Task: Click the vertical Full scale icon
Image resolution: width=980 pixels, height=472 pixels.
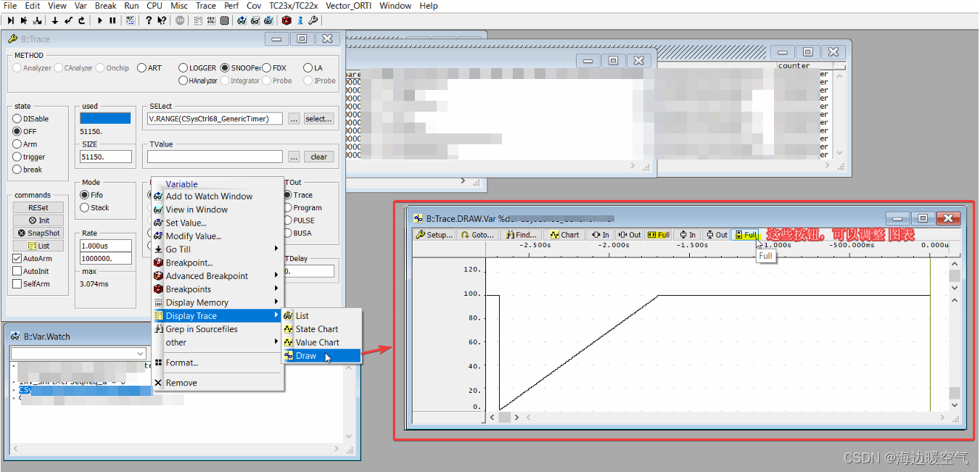Action: point(746,234)
